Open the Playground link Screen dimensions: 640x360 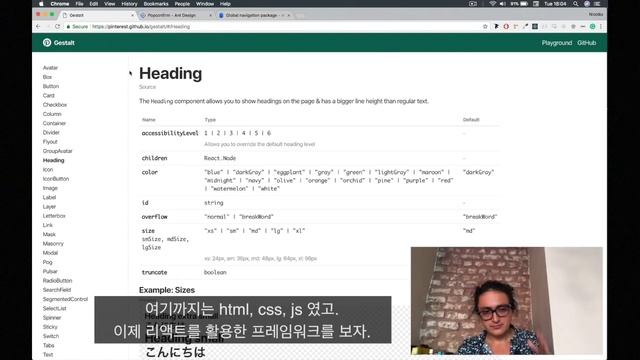tap(557, 43)
